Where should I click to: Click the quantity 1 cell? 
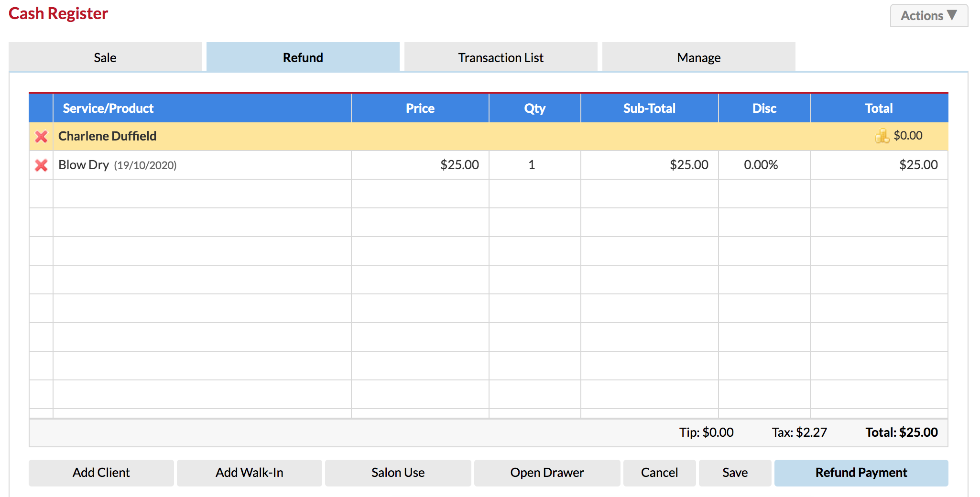(x=535, y=165)
